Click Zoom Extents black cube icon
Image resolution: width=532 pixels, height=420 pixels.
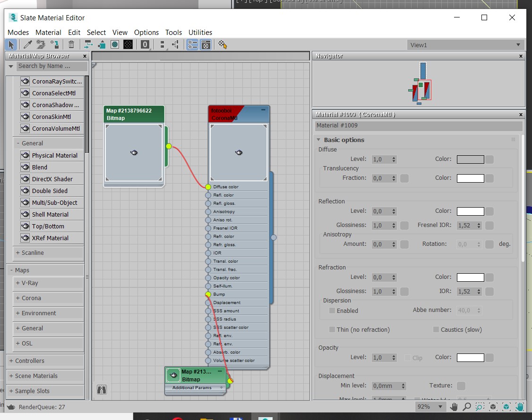[x=493, y=406]
